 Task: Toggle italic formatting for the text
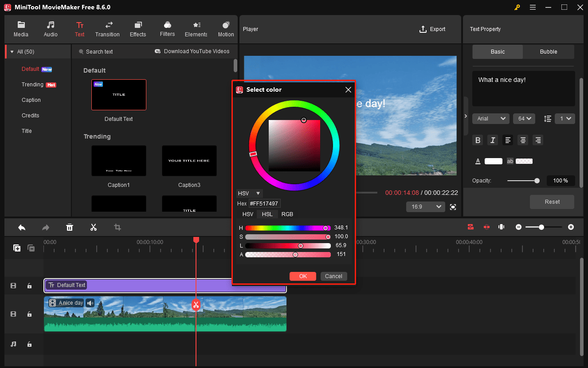coord(493,140)
